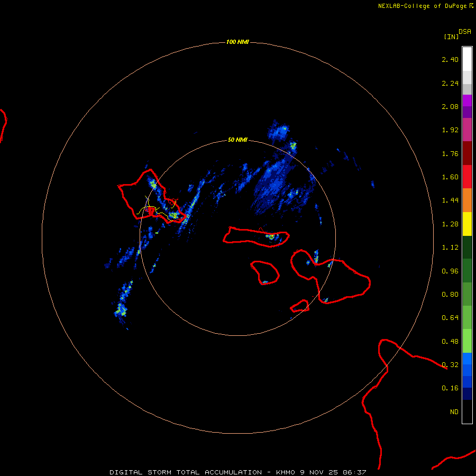
Task: Click the yellow swatch in the color scale
Action: click(467, 224)
